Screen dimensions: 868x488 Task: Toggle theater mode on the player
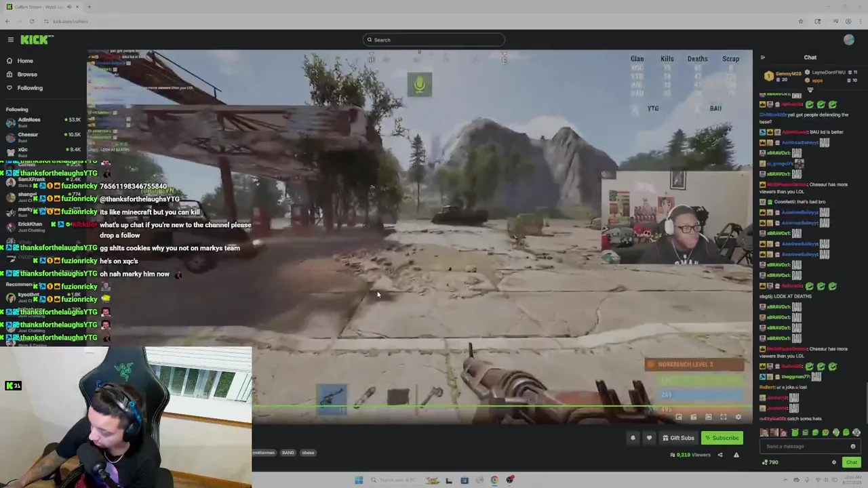pyautogui.click(x=709, y=418)
